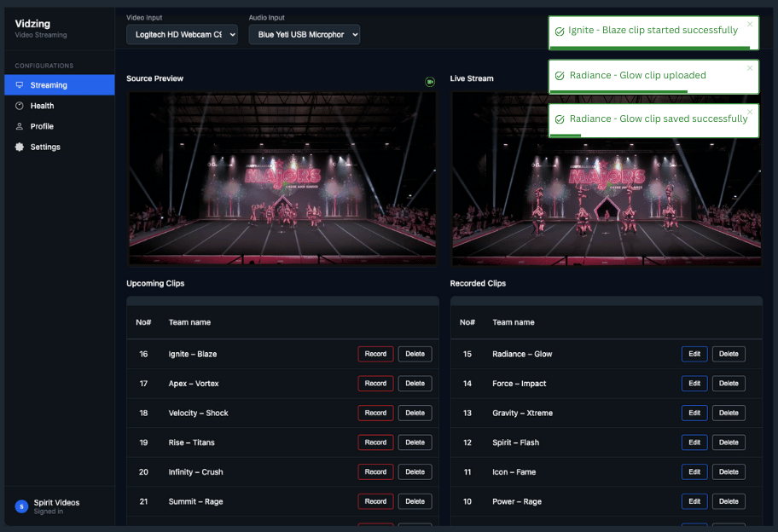Select the Infinity – Crush team name
778x532 pixels.
click(195, 472)
